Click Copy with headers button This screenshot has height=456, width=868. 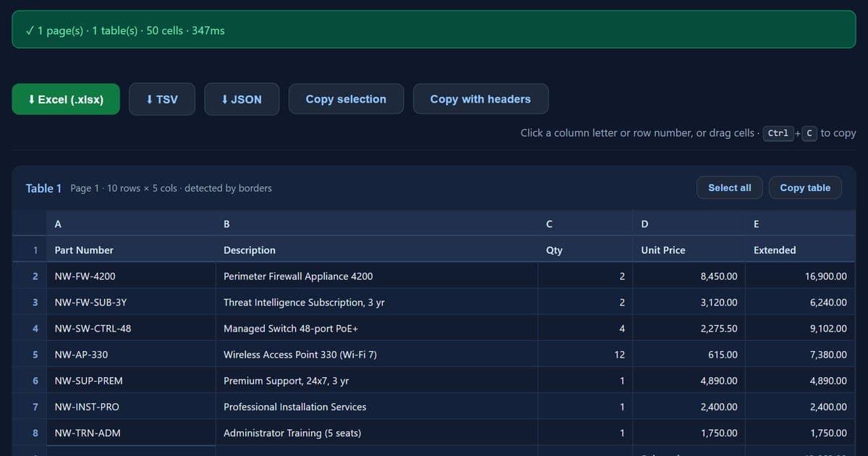click(x=480, y=99)
